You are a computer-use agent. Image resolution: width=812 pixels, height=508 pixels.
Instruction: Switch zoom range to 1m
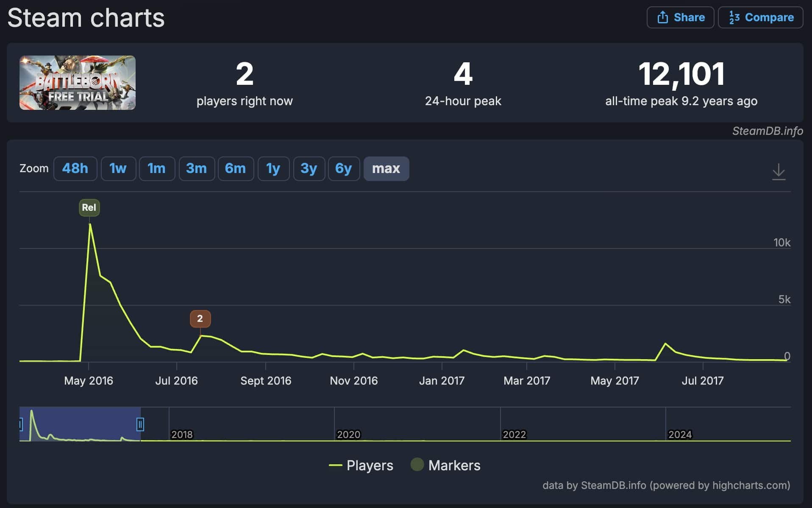coord(157,169)
